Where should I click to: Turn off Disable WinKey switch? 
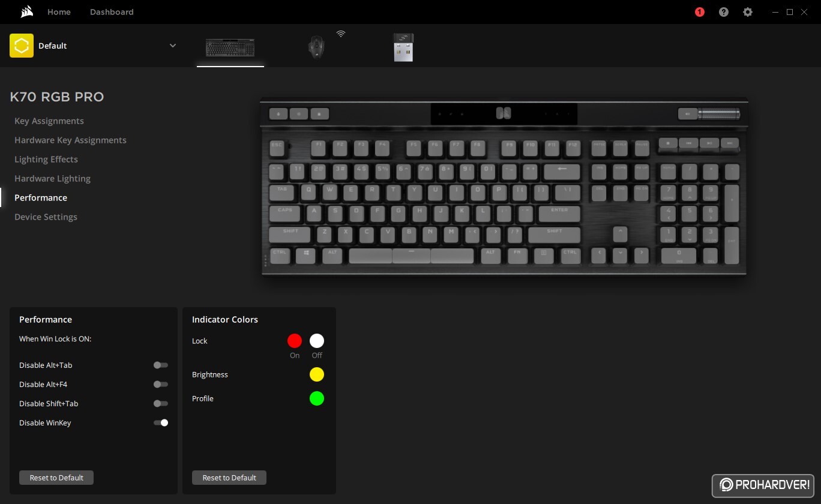point(160,422)
